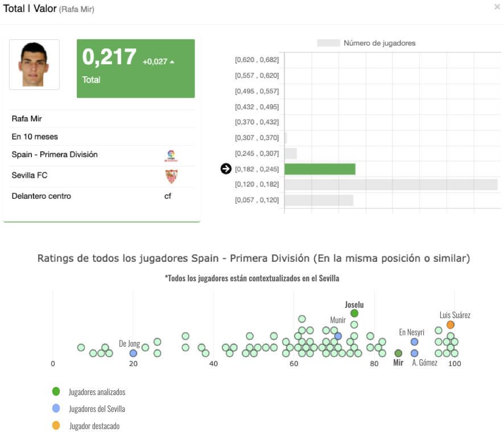The height and width of the screenshot is (432, 504).
Task: Click the orange Jugador destacado legend dot
Action: (x=56, y=425)
